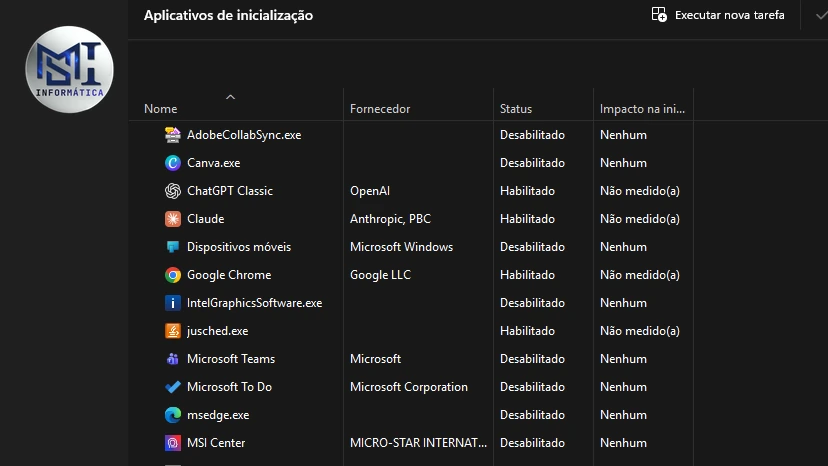Select the IntelGraphicsSoftware.exe entry name
Image resolution: width=828 pixels, height=466 pixels.
[x=255, y=303]
